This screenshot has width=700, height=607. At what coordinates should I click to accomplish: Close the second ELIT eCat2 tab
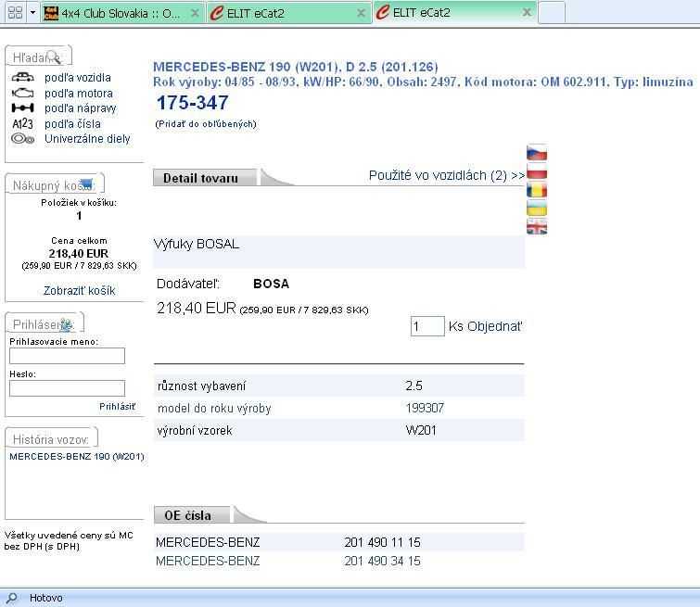pyautogui.click(x=527, y=12)
